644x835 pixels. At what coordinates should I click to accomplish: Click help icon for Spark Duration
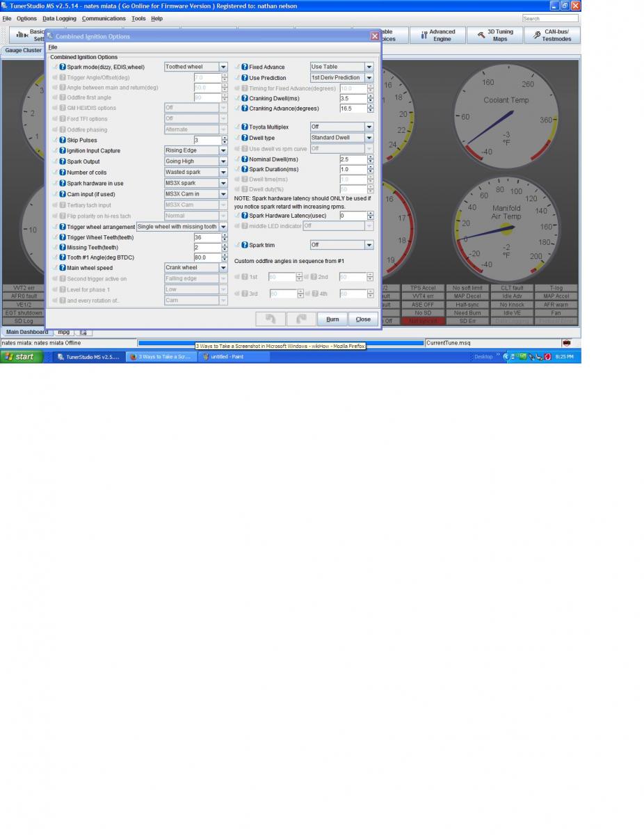[x=245, y=169]
